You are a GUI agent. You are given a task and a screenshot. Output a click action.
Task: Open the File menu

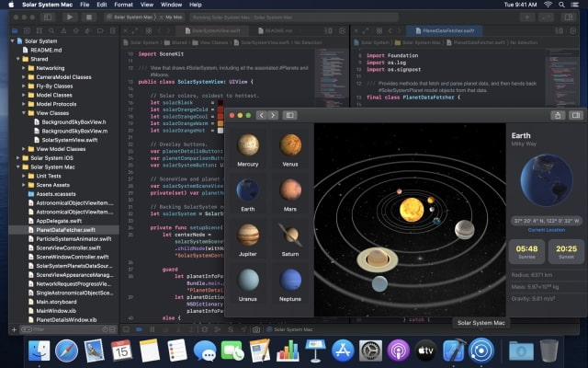(x=85, y=5)
